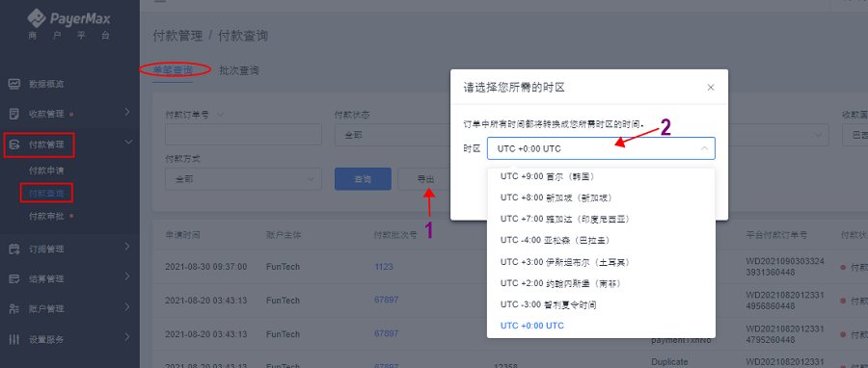This screenshot has width=868, height=368.
Task: Switch to the 单笔查询 tab
Action: [x=173, y=70]
